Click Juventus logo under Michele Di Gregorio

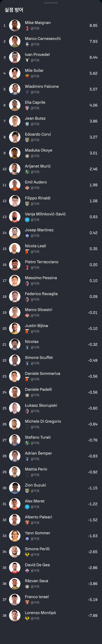click(27, 427)
